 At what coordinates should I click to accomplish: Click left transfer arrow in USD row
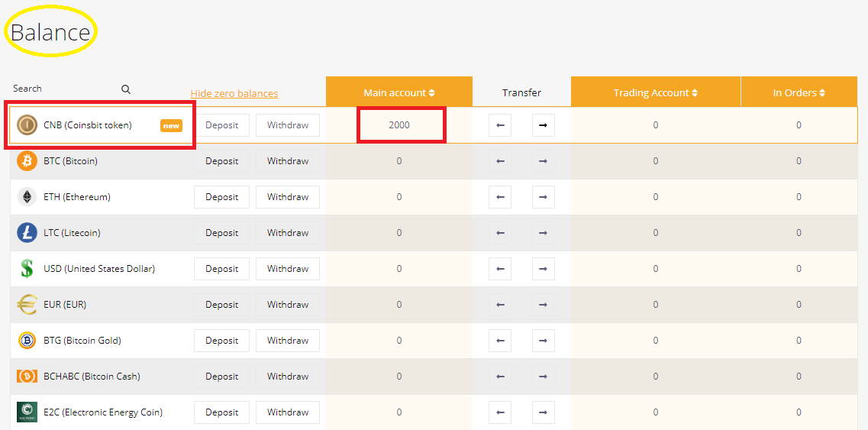[x=500, y=269]
